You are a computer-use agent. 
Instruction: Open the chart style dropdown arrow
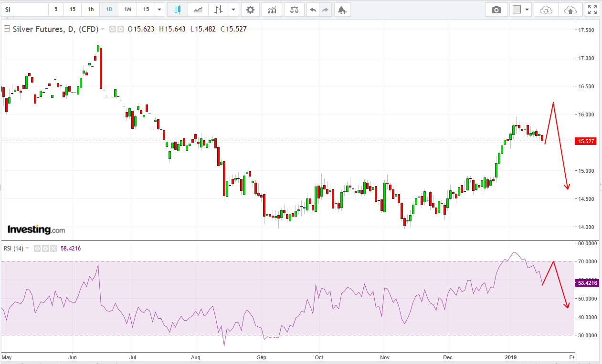pyautogui.click(x=233, y=10)
